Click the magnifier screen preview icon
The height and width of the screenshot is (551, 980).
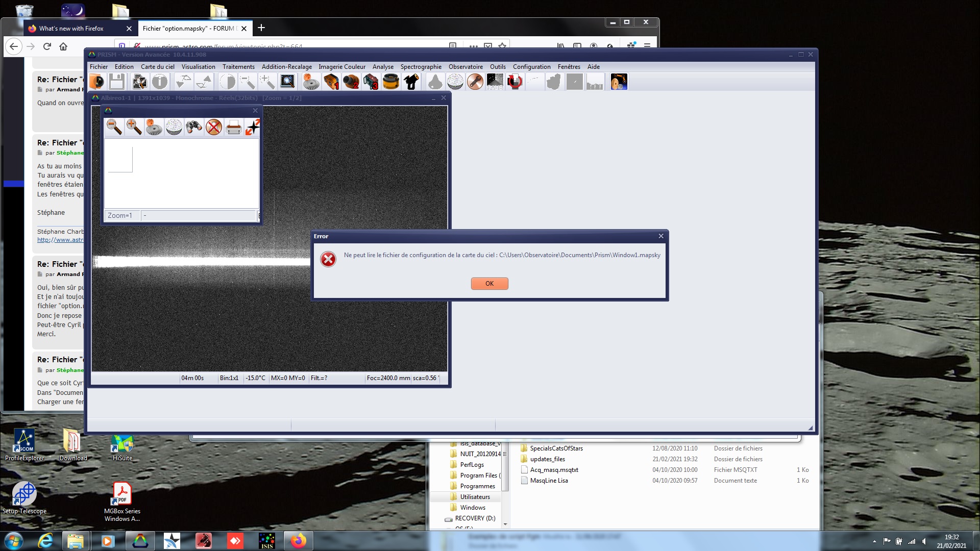pyautogui.click(x=287, y=82)
